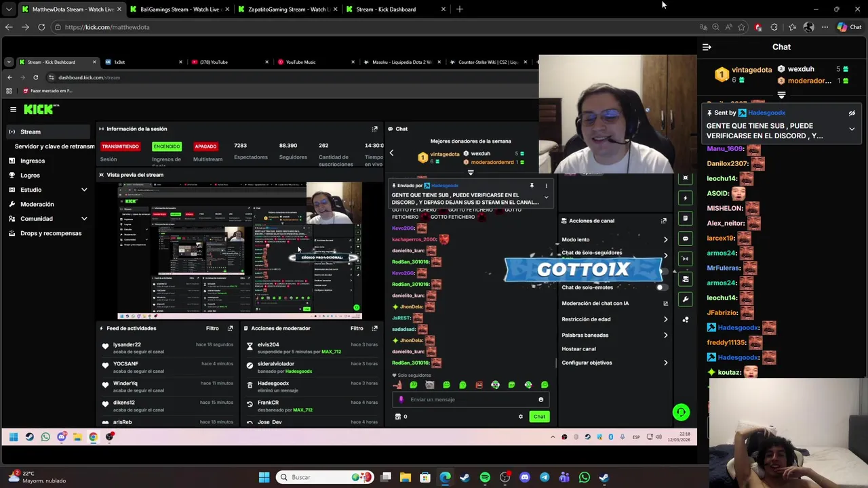Expand the Estudio sidebar section

[x=84, y=190]
